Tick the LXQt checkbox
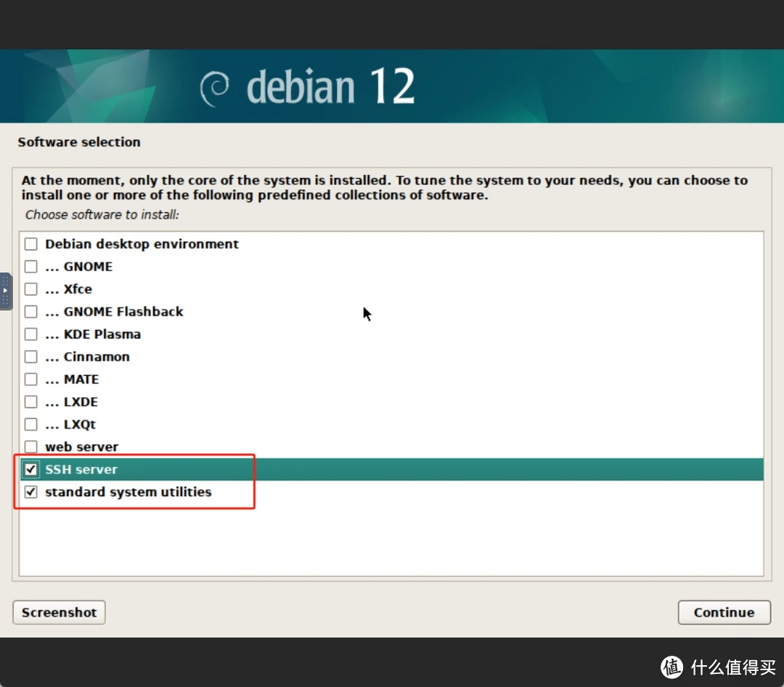The width and height of the screenshot is (784, 687). 31,424
